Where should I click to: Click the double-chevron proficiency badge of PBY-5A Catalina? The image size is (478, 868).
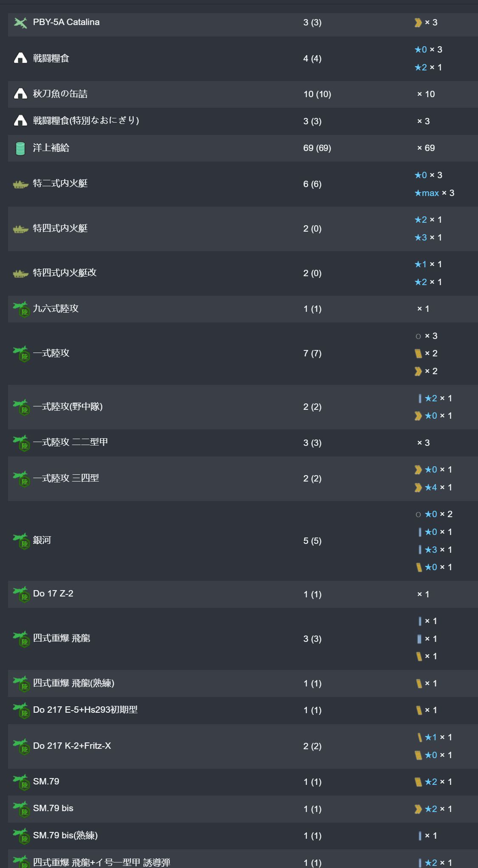tap(418, 22)
